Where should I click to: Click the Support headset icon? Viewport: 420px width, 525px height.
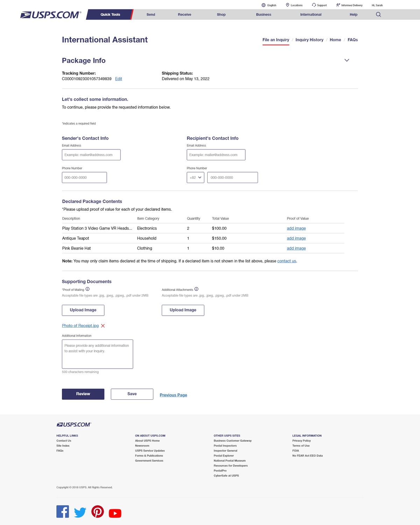[314, 5]
